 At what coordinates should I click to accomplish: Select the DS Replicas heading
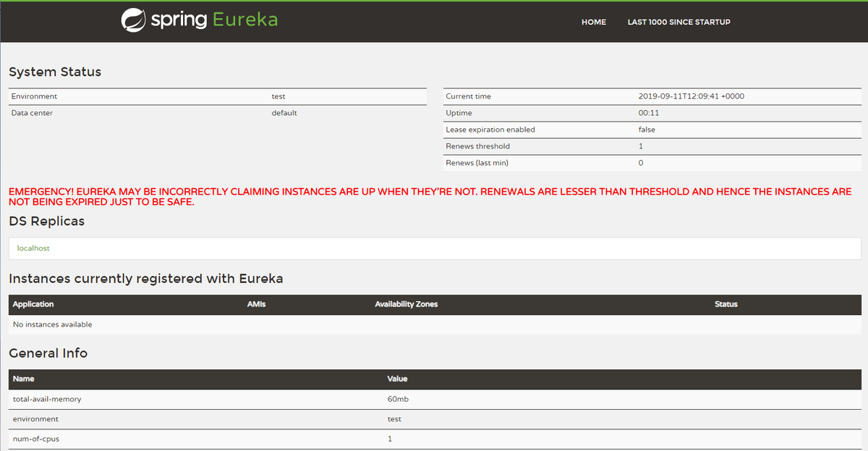[x=46, y=221]
